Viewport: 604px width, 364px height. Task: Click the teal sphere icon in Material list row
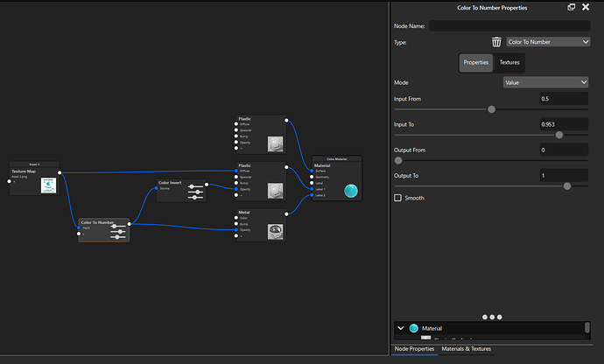tap(414, 328)
